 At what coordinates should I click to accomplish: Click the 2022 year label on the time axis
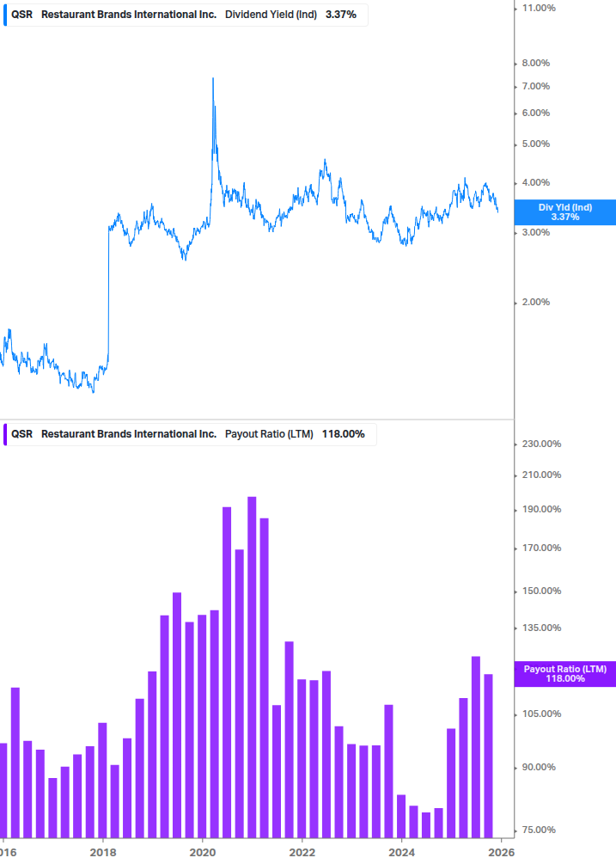click(x=302, y=853)
